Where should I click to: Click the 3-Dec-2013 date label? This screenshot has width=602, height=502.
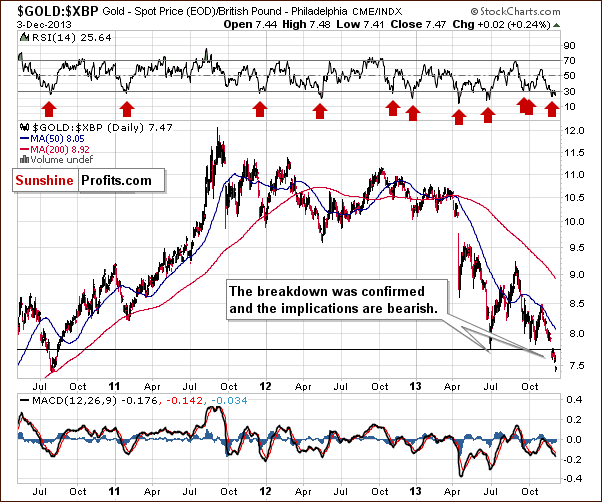click(x=44, y=25)
